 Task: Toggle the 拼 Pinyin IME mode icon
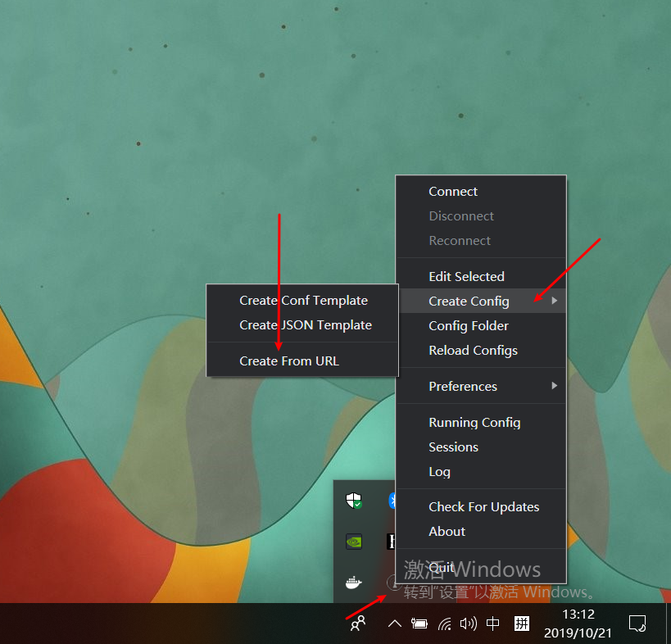[521, 624]
